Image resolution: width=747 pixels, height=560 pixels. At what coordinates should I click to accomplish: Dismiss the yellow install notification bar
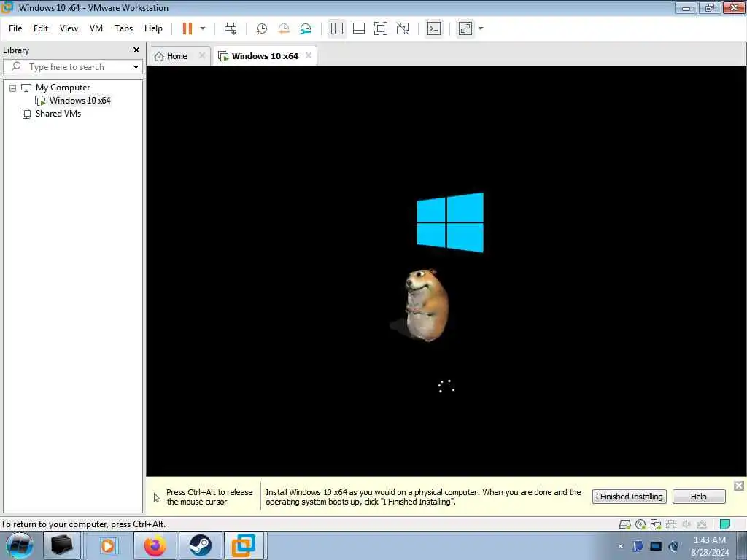[739, 486]
